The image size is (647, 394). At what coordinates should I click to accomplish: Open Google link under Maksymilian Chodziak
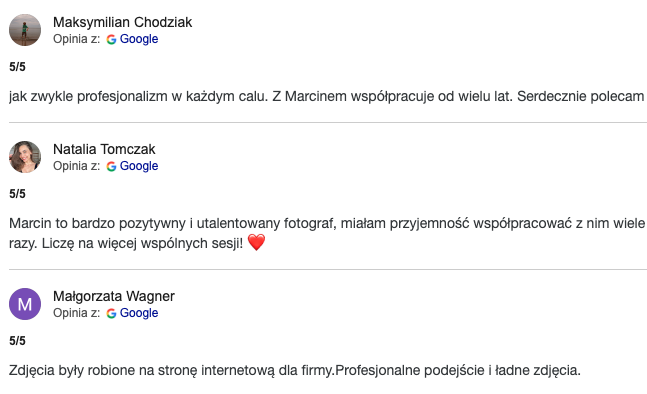click(139, 39)
